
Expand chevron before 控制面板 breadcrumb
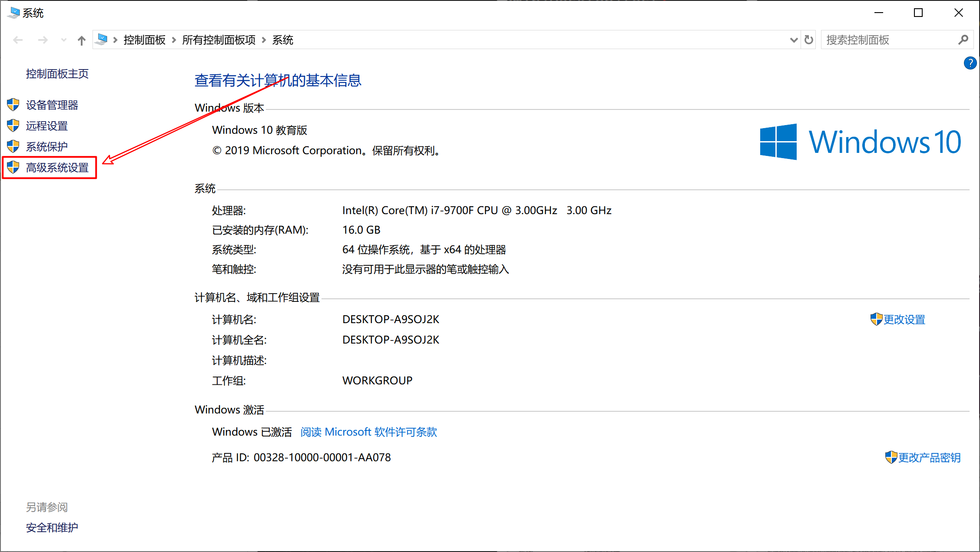pos(115,40)
